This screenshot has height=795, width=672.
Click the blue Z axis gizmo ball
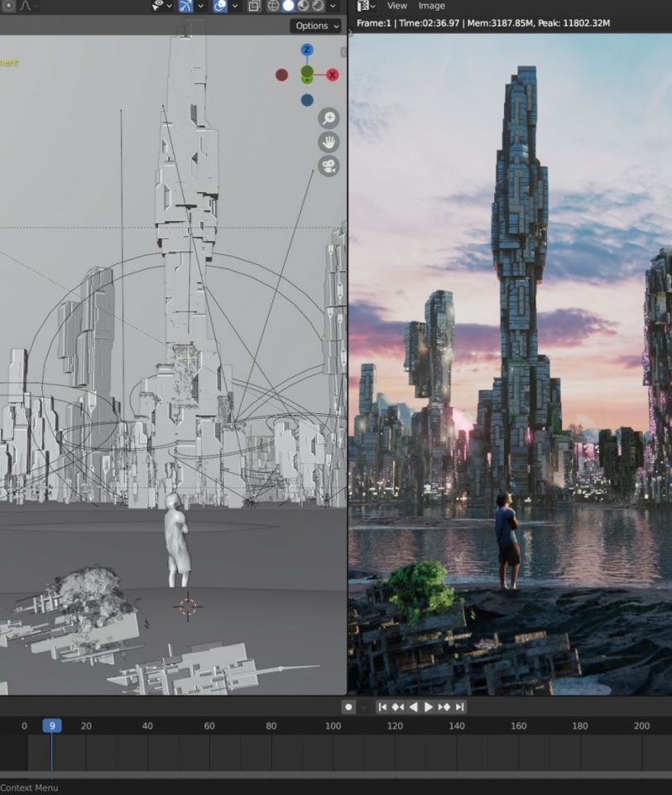click(x=307, y=50)
